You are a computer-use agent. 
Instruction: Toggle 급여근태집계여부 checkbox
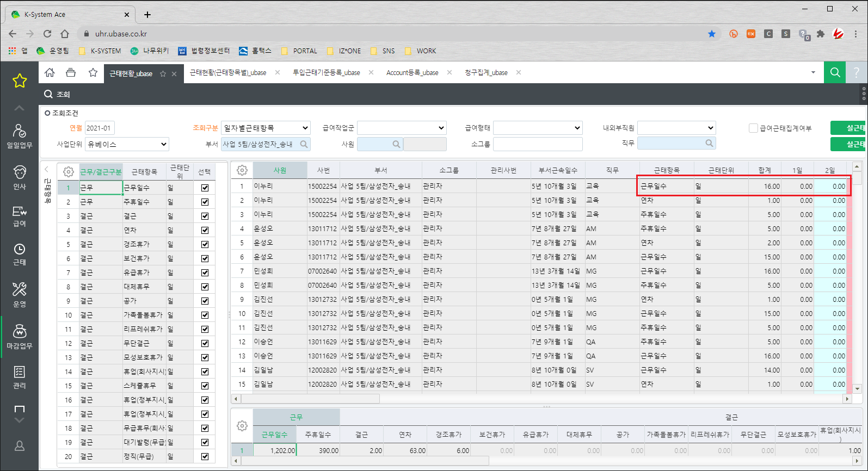pos(753,128)
